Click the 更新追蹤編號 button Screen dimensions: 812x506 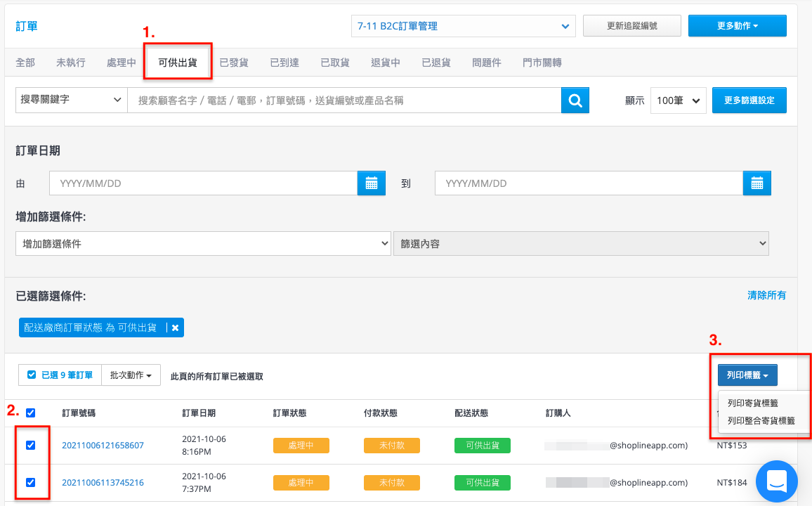631,26
